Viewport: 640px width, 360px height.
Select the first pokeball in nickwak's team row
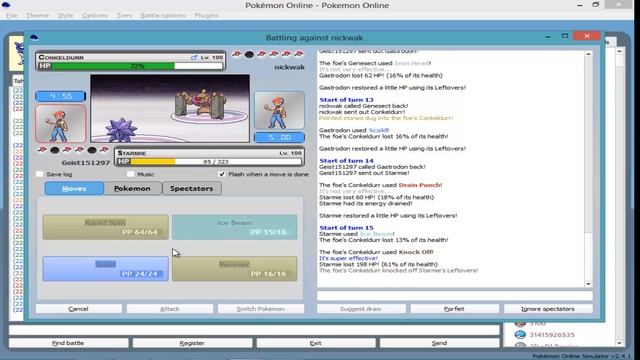coord(237,54)
